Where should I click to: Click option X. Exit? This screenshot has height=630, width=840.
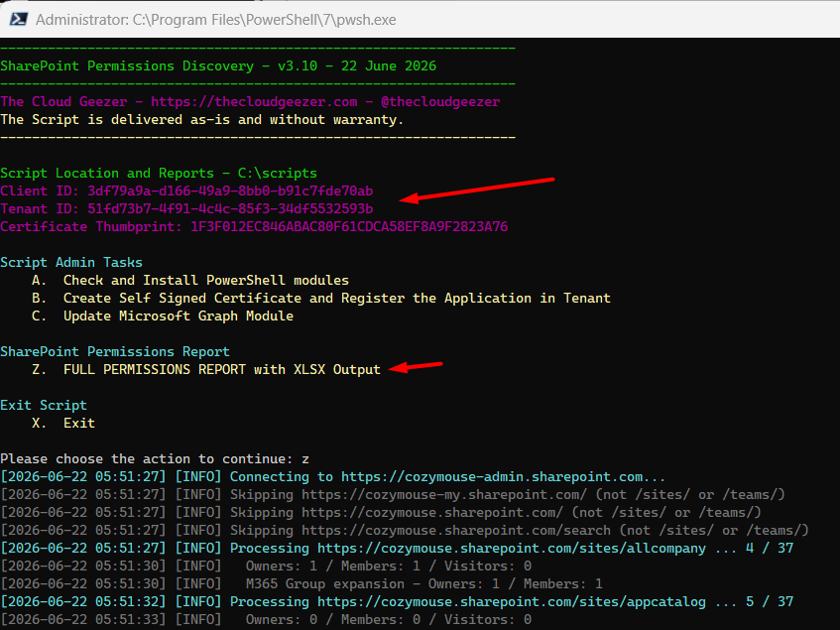click(x=63, y=424)
